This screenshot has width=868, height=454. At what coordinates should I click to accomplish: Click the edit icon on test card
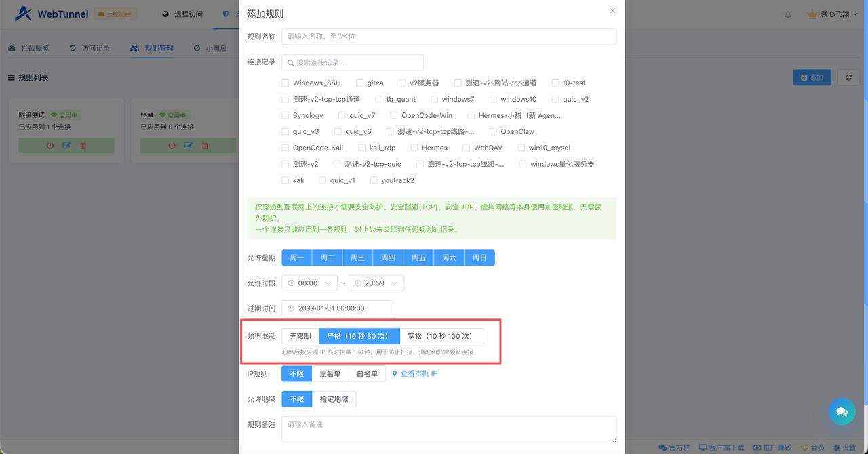click(189, 146)
